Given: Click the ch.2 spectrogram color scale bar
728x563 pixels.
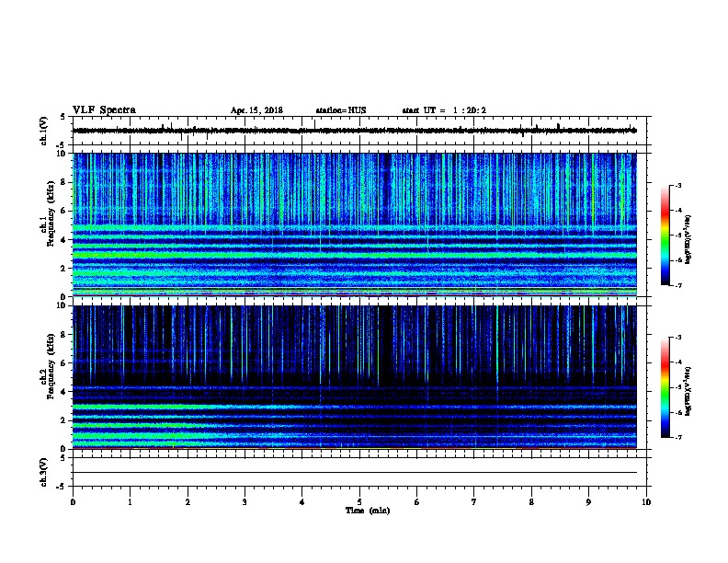Looking at the screenshot, I should (x=665, y=387).
